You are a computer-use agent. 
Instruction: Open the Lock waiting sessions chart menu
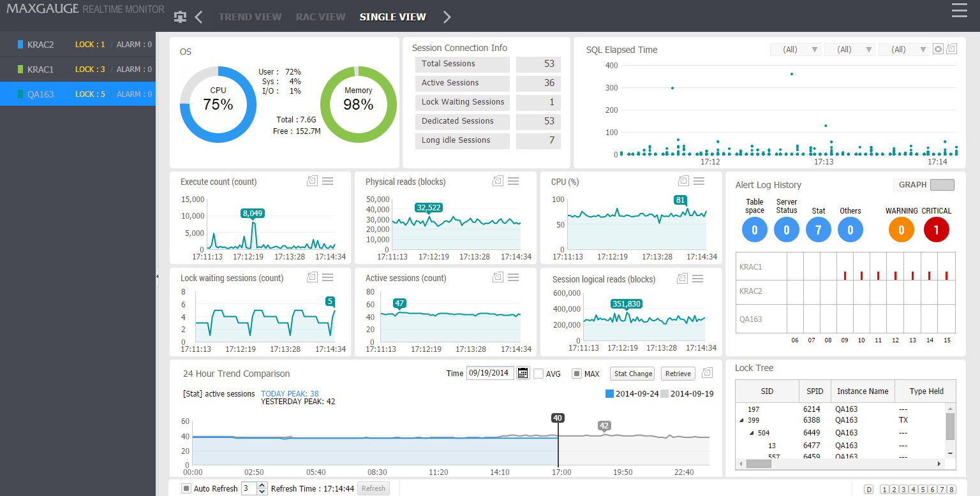click(328, 277)
